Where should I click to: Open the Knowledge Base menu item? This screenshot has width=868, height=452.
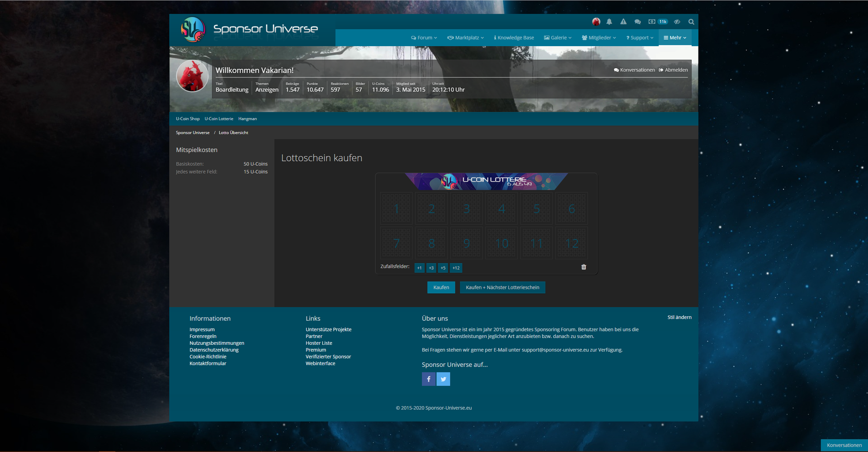tap(514, 38)
